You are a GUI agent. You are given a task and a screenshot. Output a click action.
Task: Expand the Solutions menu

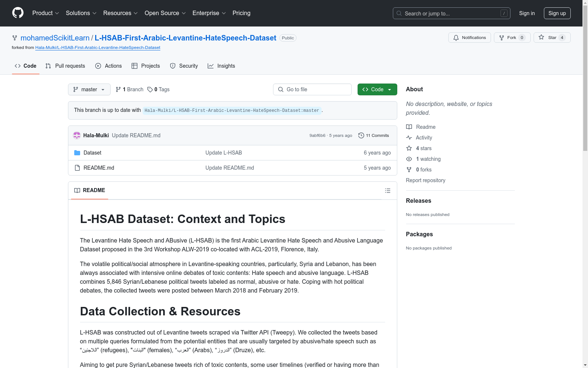(81, 13)
